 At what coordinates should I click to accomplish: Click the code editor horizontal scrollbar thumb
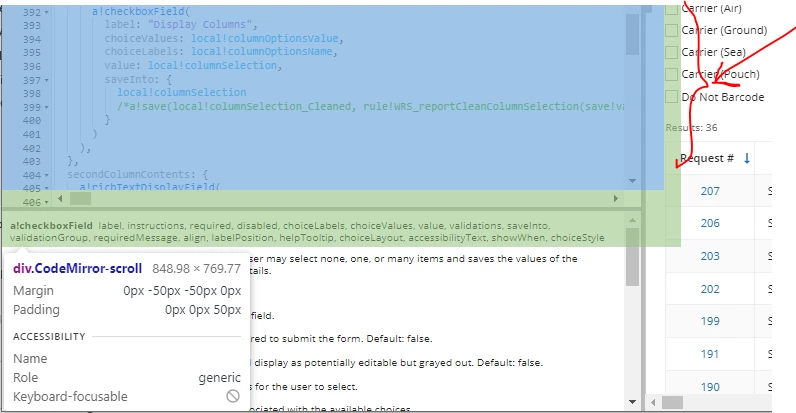(80, 199)
